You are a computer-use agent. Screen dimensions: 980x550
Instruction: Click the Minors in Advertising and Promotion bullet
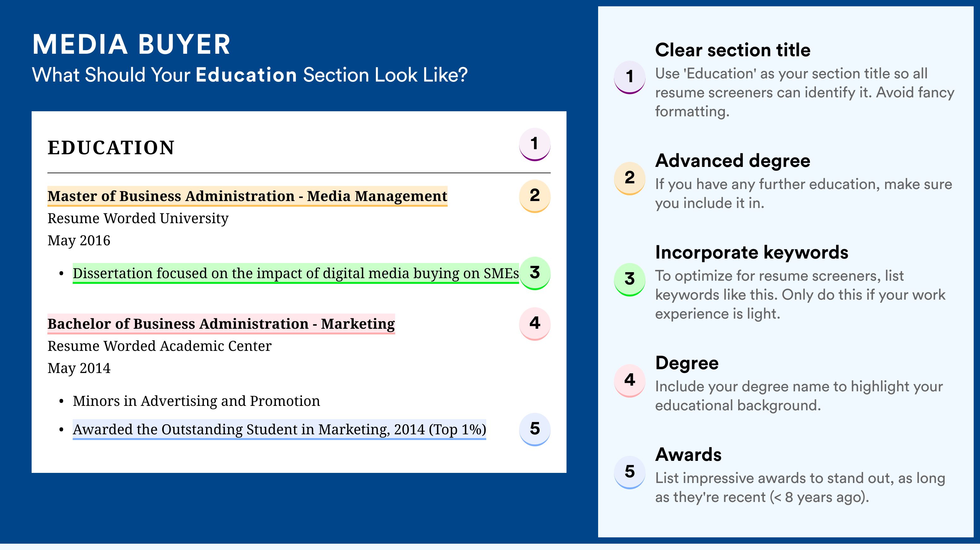click(196, 401)
